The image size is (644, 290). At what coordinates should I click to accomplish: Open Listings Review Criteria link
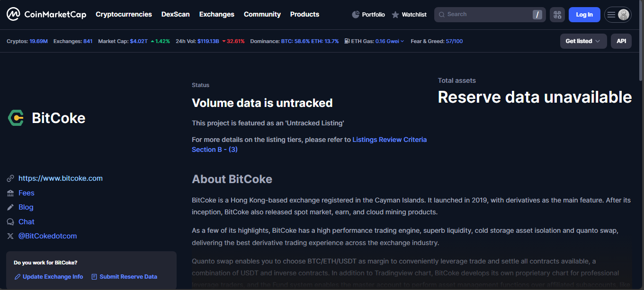coord(389,140)
